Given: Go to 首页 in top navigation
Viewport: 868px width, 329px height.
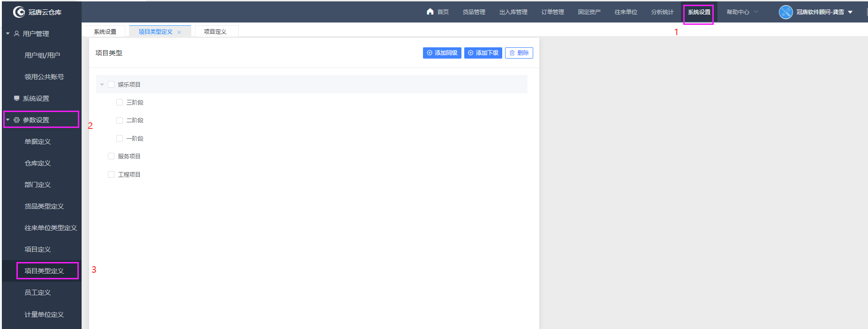Looking at the screenshot, I should (x=443, y=12).
